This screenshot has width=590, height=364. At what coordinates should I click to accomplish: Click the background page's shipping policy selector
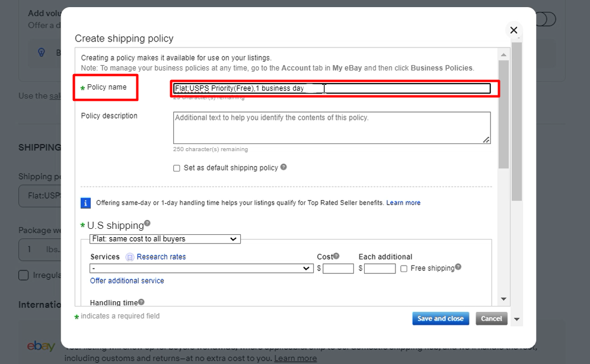40,196
